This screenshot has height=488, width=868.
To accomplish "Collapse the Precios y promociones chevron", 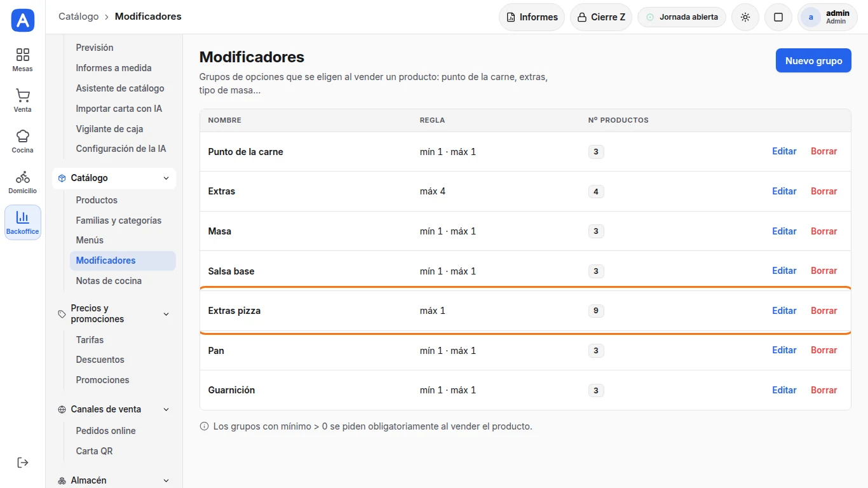I will [166, 314].
